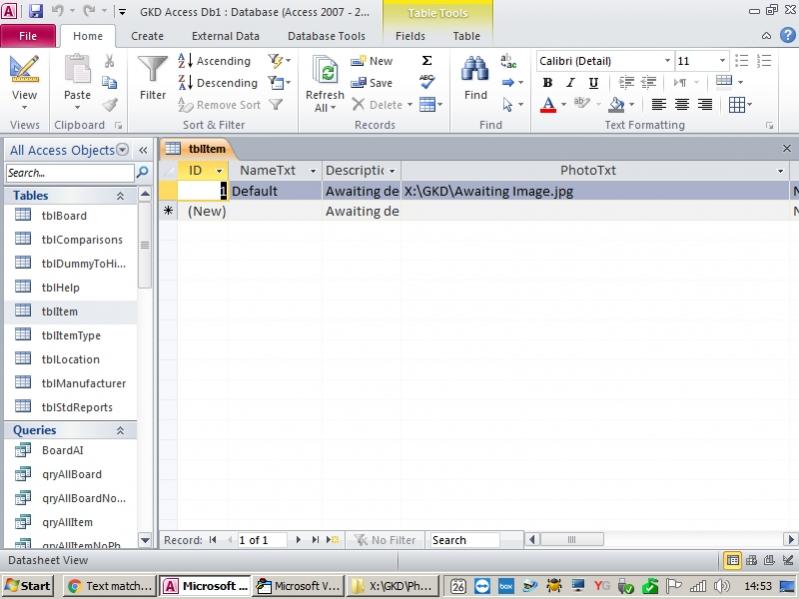Click the navigation pane Search box

pyautogui.click(x=70, y=173)
